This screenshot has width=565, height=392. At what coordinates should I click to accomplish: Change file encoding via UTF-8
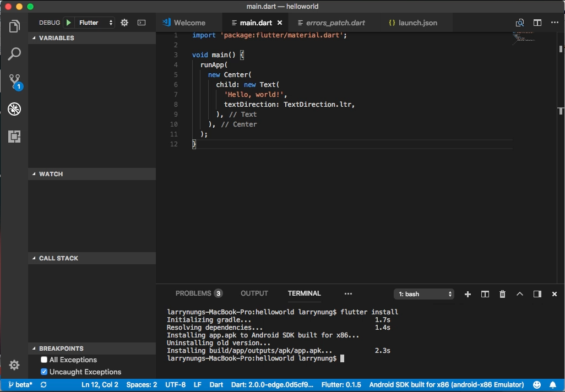click(x=176, y=385)
